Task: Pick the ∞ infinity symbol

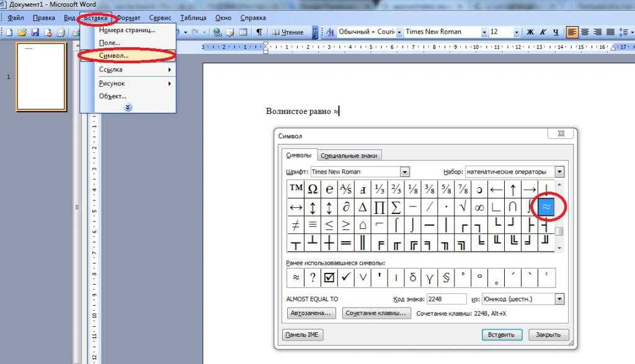Action: (479, 207)
